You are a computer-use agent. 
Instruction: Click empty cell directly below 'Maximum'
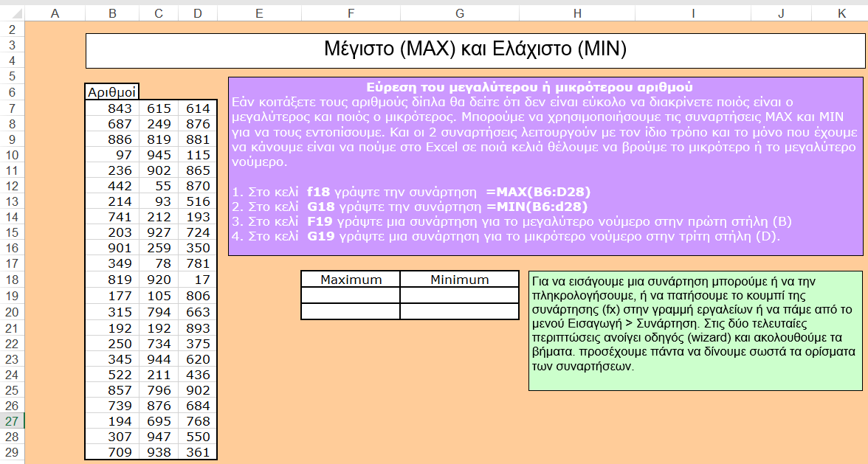coord(351,295)
